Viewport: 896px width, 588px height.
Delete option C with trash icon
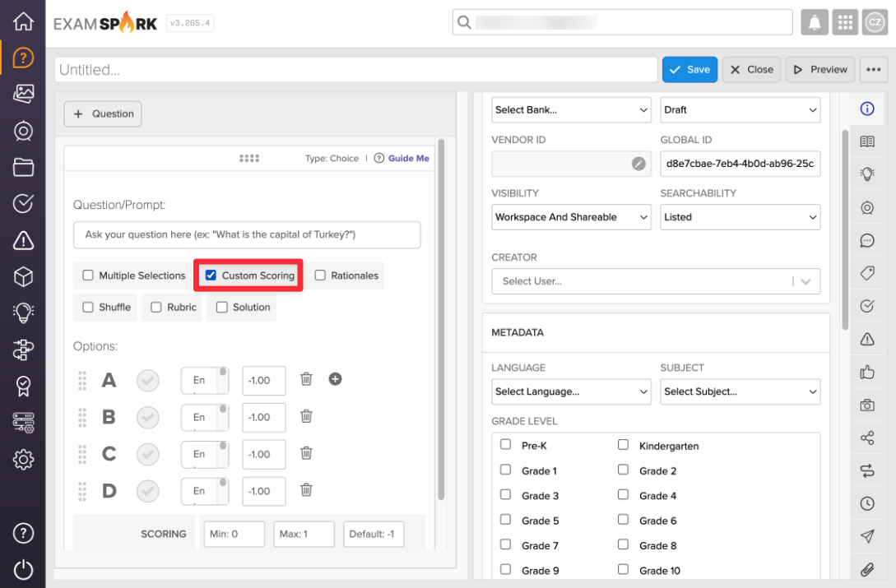click(306, 453)
